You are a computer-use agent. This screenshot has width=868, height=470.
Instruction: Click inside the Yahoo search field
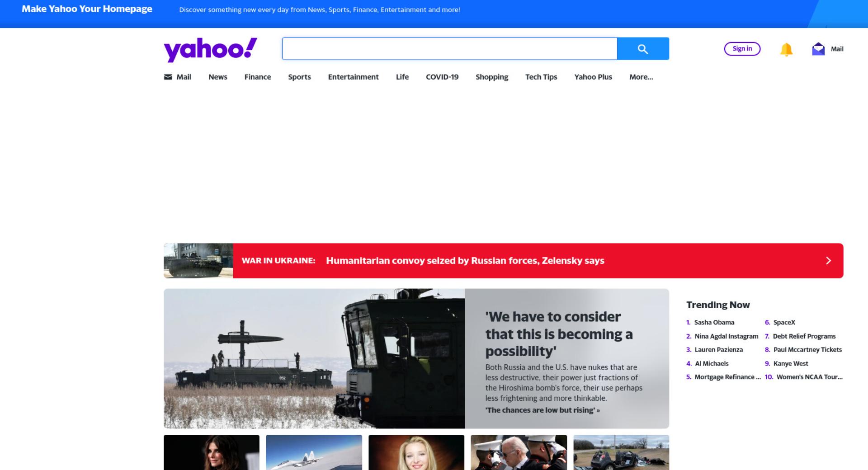pos(449,49)
